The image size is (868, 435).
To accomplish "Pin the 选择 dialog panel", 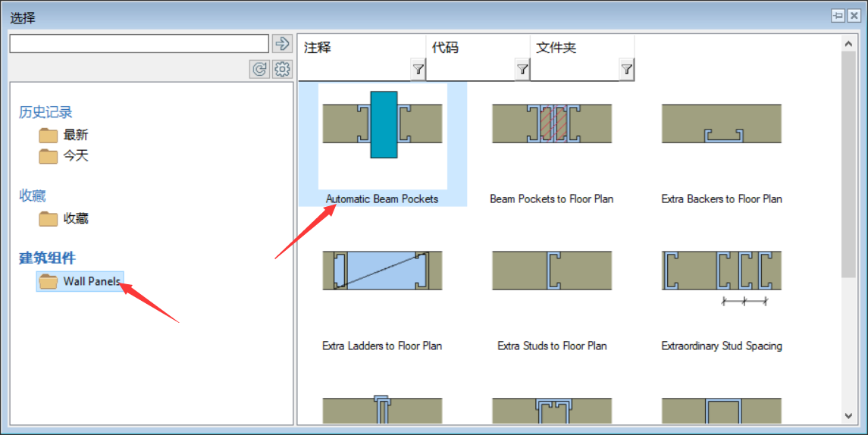I will click(838, 16).
